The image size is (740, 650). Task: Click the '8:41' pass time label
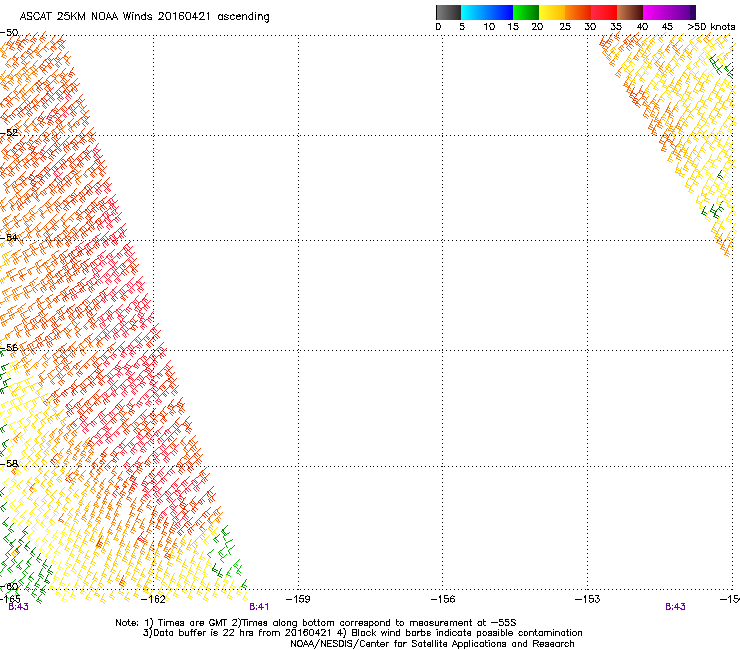259,607
